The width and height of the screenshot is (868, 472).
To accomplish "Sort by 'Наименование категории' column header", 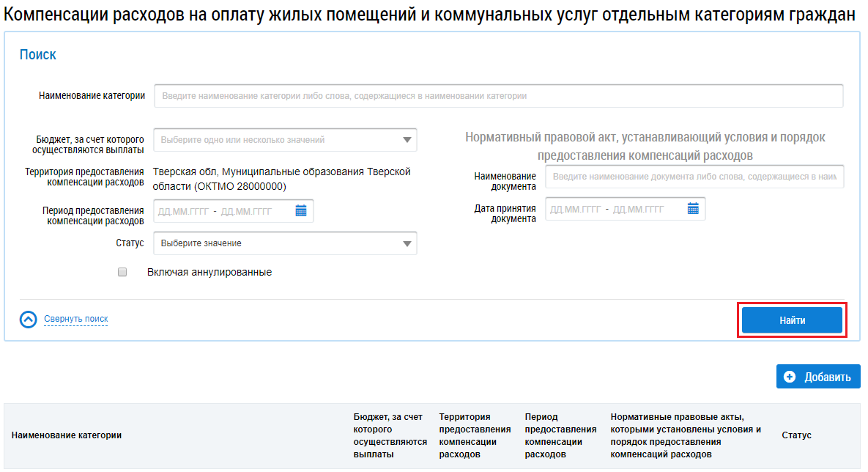I will (x=67, y=435).
